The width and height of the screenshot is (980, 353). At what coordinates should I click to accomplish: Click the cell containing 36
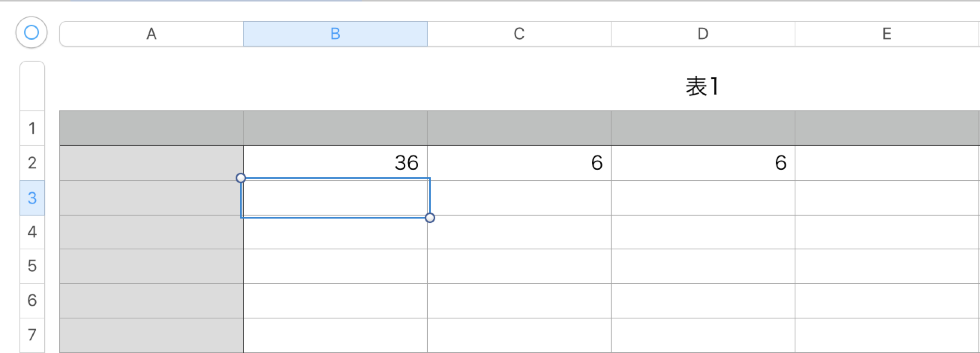(x=335, y=163)
